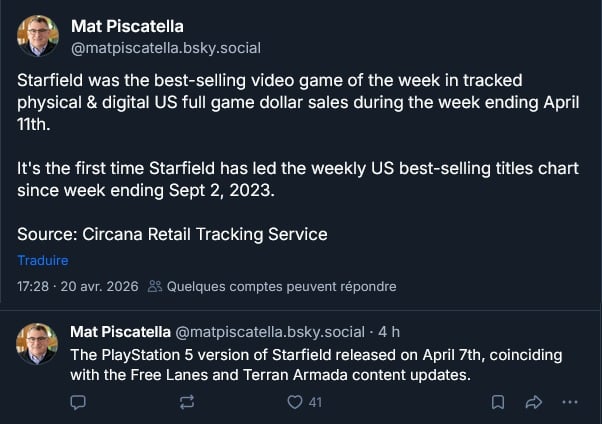Click the like count showing 41
The height and width of the screenshot is (424, 602).
tap(315, 402)
